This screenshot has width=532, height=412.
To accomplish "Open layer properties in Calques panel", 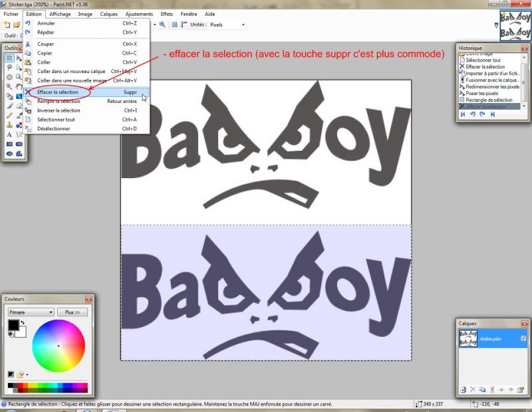I will 521,389.
